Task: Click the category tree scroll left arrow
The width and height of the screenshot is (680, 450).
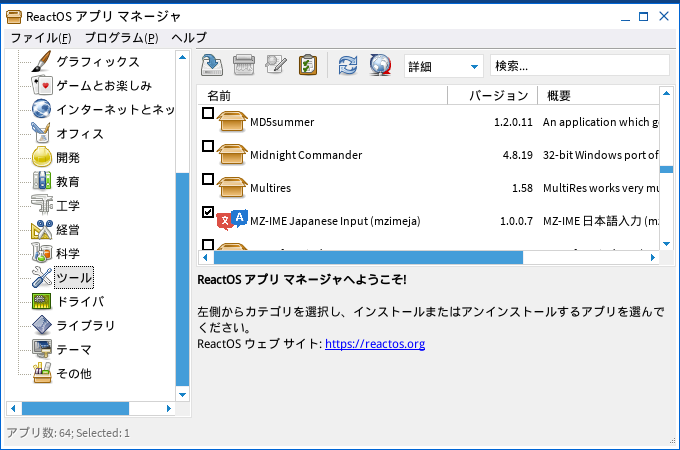Action: coord(13,408)
